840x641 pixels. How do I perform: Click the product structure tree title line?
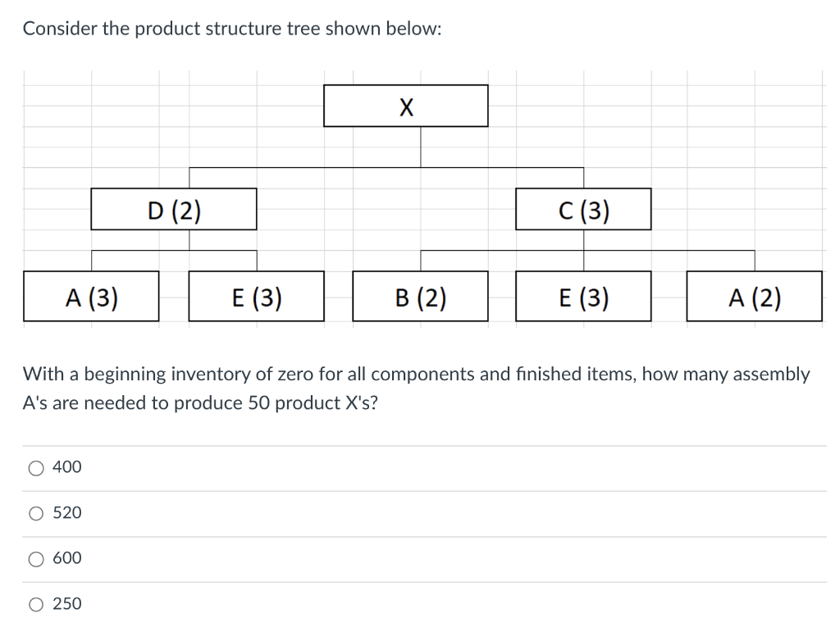pos(233,29)
